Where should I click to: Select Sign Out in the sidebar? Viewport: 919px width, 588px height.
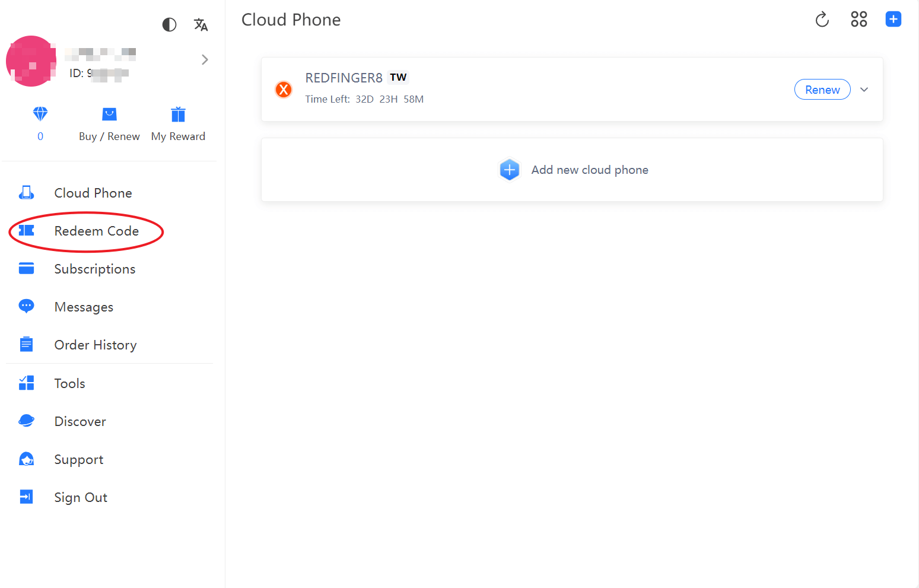(x=81, y=497)
